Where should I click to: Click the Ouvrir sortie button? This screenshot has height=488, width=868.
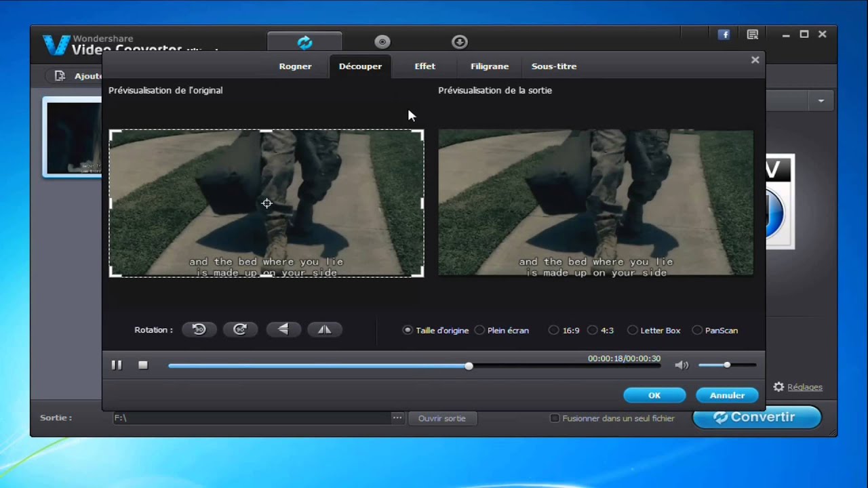click(442, 418)
